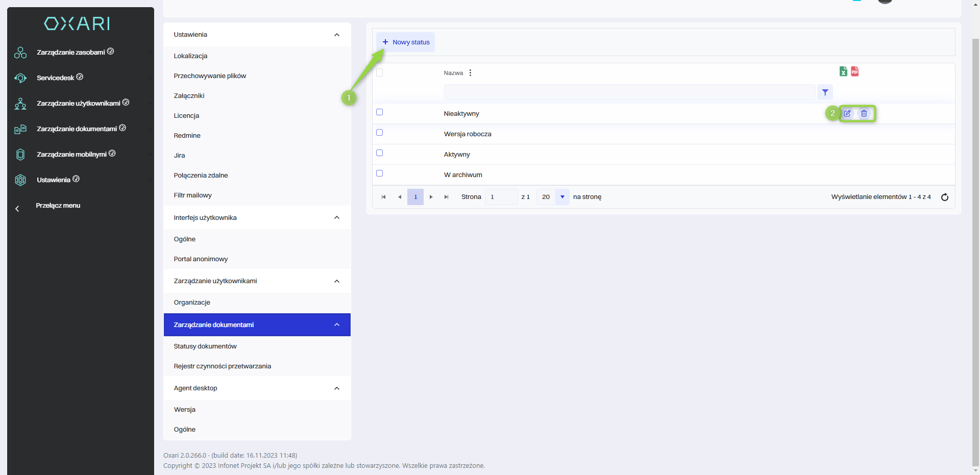Select Servicedesk in the main sidebar
This screenshot has width=980, height=475.
pos(56,78)
